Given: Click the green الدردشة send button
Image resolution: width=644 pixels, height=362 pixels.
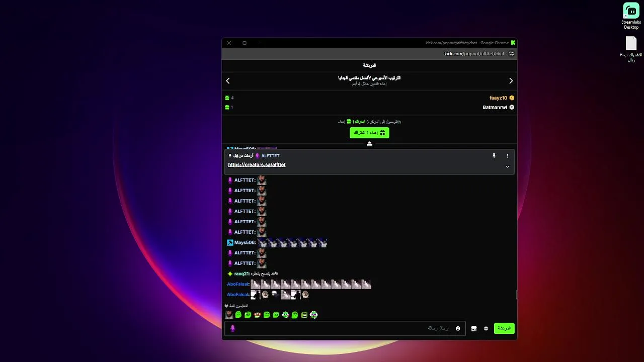Looking at the screenshot, I should click(x=504, y=328).
